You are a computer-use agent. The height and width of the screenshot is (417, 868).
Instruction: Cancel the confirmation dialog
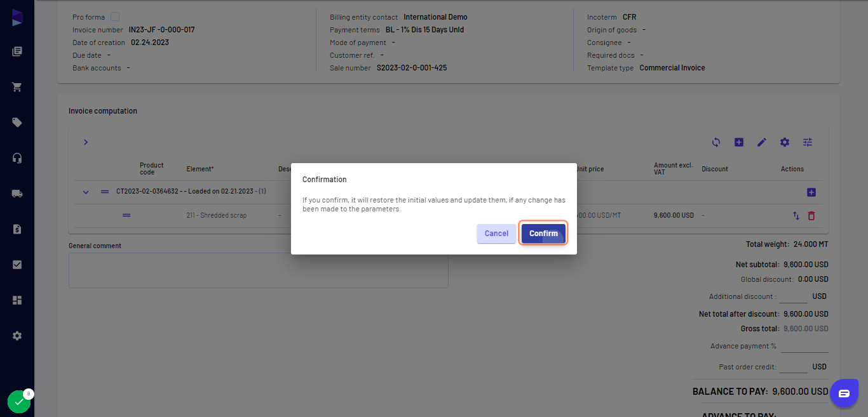click(496, 234)
